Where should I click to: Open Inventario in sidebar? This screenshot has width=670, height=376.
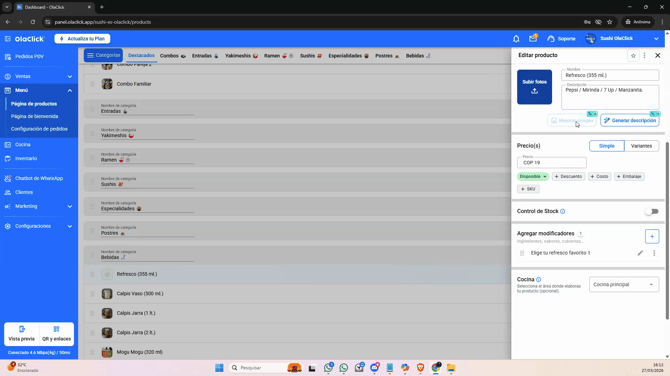coord(26,159)
